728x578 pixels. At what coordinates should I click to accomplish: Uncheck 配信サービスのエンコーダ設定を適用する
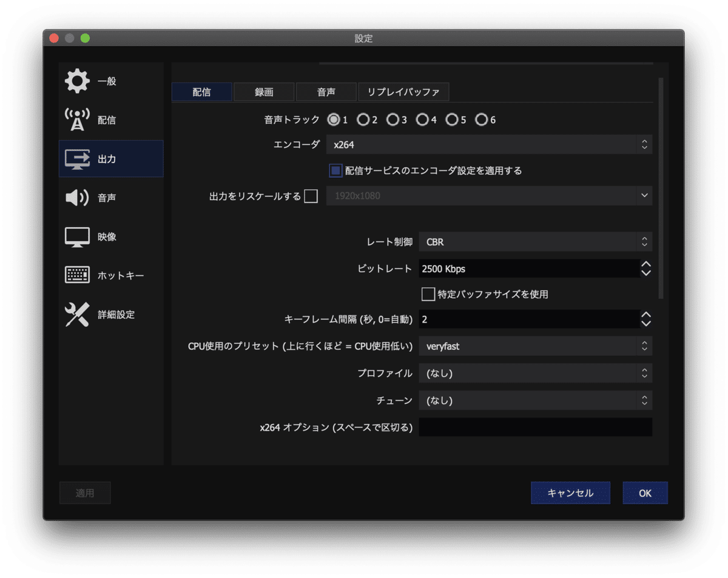[335, 170]
